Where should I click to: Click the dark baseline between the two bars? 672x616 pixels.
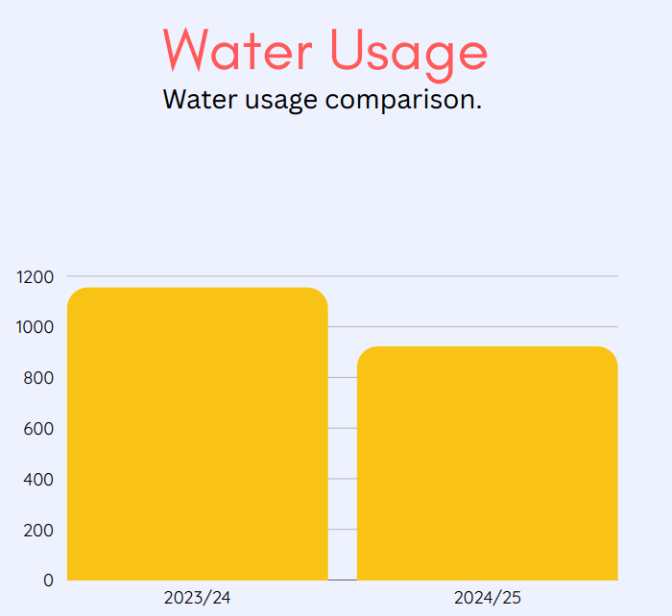342,580
